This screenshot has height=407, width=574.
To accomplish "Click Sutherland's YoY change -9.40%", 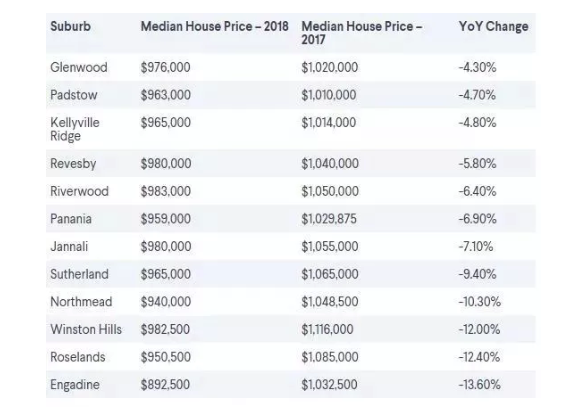I will point(477,274).
